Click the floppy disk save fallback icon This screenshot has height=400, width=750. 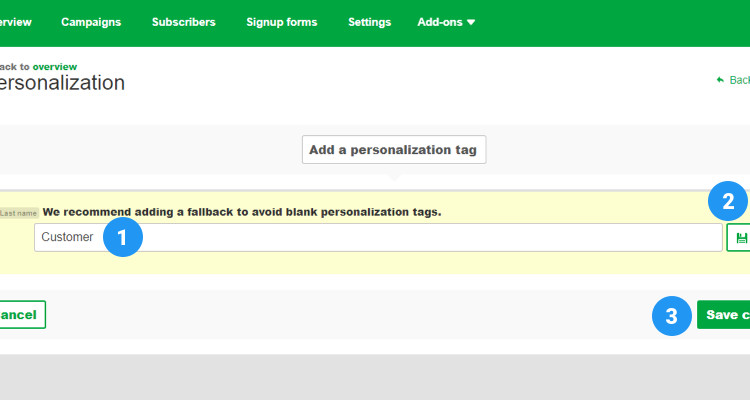pyautogui.click(x=740, y=238)
